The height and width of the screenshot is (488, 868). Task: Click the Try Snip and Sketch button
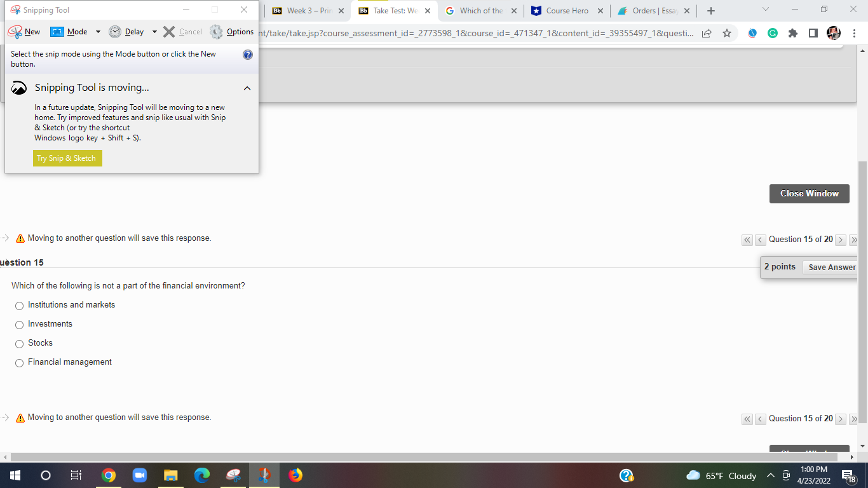pyautogui.click(x=67, y=158)
